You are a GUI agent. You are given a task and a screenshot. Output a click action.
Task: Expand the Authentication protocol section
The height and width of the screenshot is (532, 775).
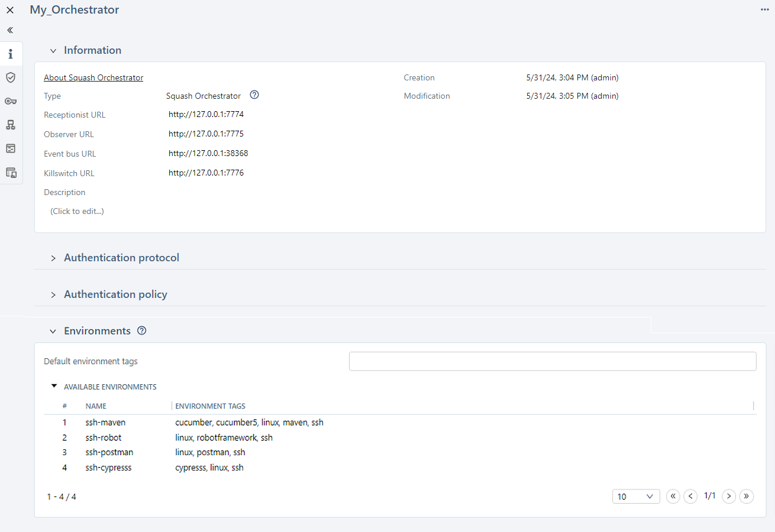53,258
